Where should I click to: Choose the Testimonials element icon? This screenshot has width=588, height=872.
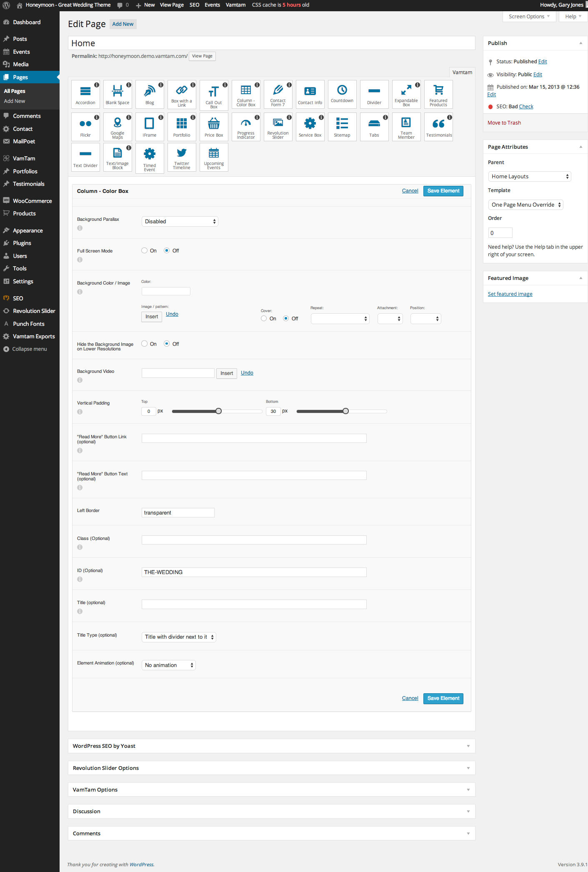438,127
